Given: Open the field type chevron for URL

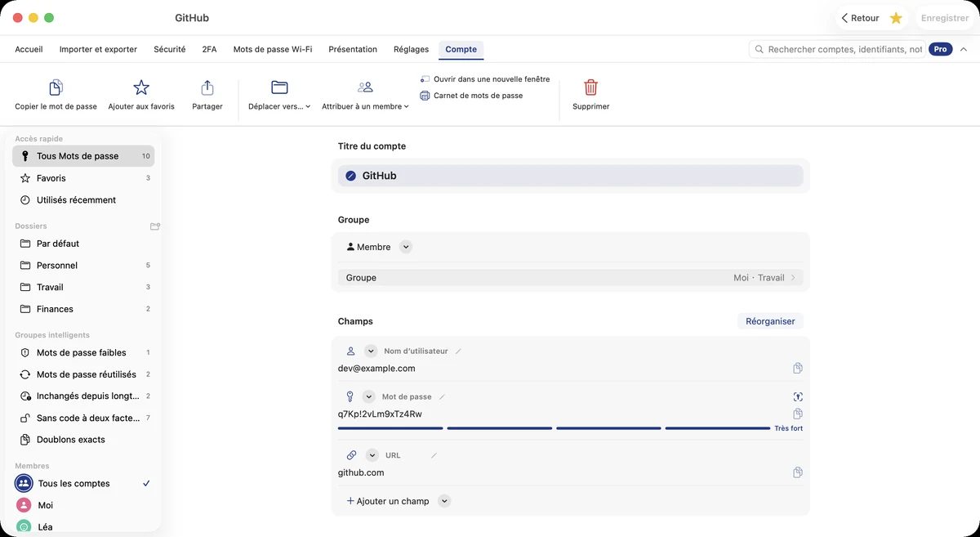Looking at the screenshot, I should coord(372,455).
